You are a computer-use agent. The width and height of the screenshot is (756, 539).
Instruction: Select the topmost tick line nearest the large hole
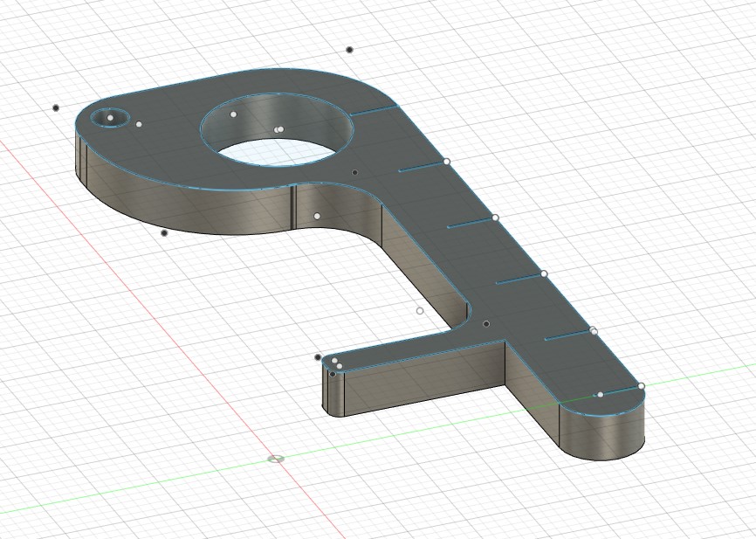(374, 110)
